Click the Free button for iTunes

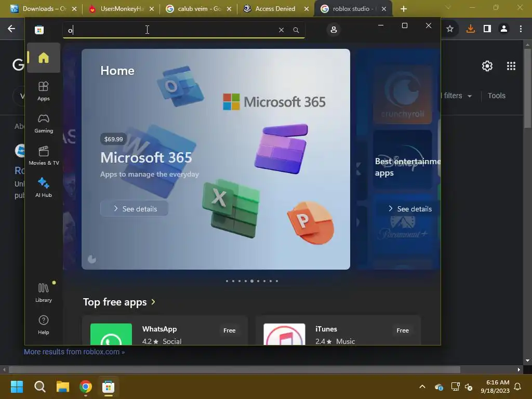click(403, 330)
